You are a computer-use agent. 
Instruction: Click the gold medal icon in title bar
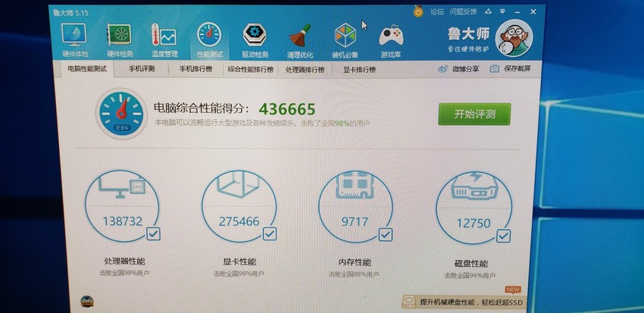coord(418,11)
